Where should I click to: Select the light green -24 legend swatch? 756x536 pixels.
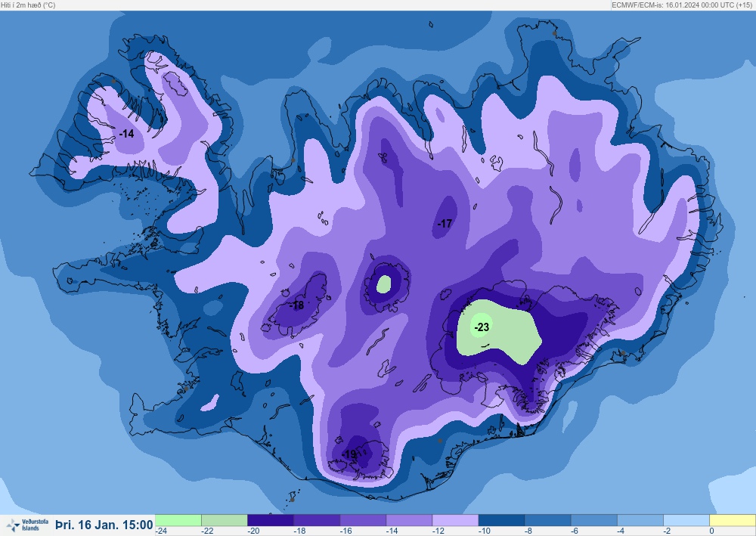[x=178, y=520]
